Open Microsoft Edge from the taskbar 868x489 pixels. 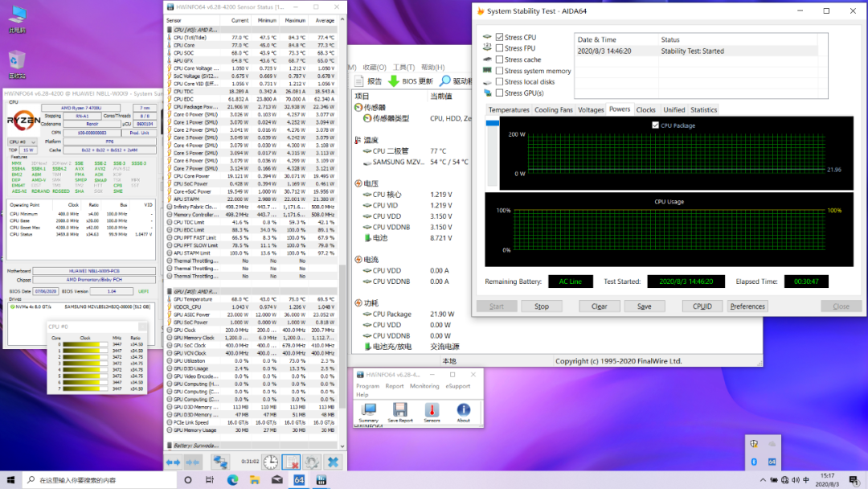click(233, 480)
